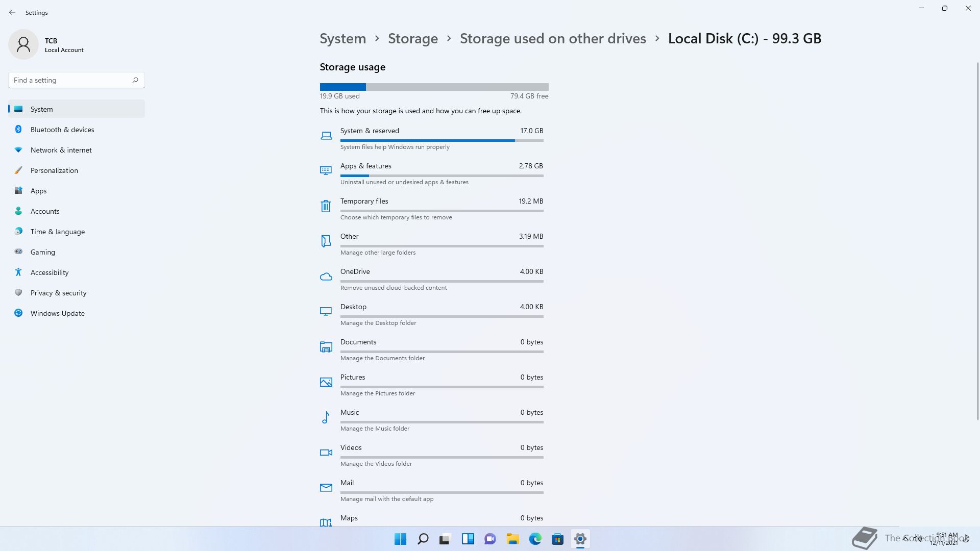Open the System & reserved storage details
Screen dimensions: 980x551
(x=442, y=138)
